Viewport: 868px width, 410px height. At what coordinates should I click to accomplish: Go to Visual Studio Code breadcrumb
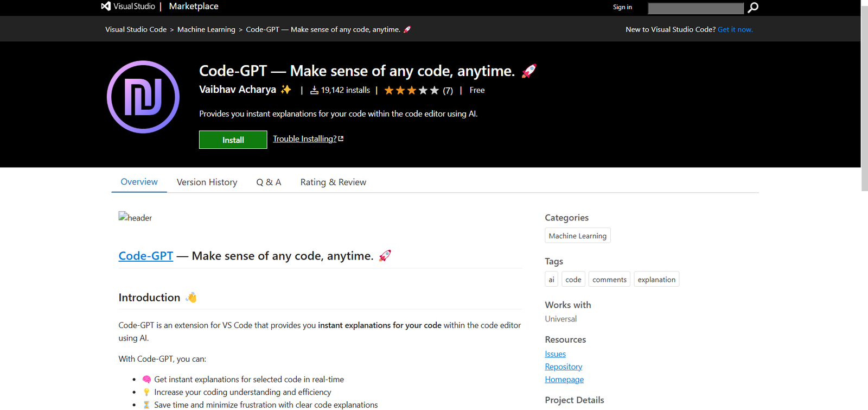136,29
